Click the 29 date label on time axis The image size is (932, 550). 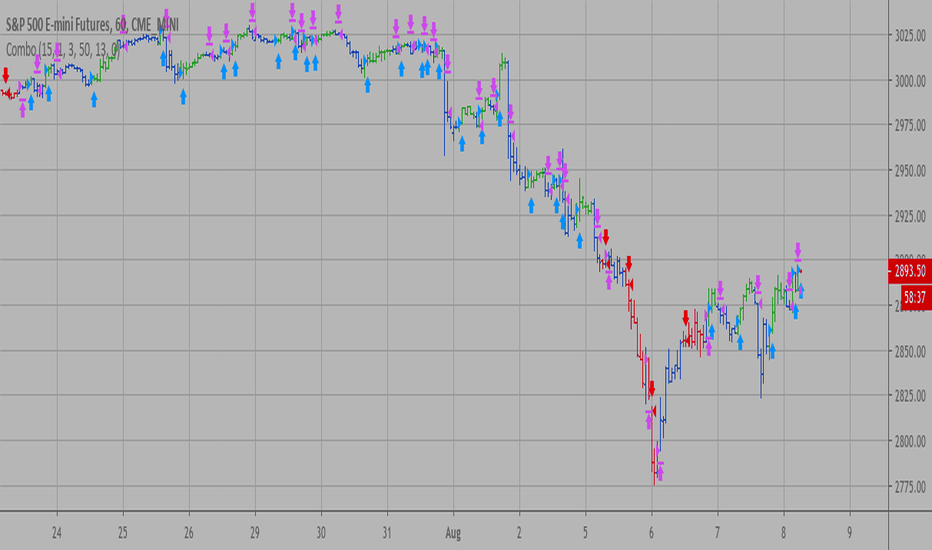click(254, 533)
